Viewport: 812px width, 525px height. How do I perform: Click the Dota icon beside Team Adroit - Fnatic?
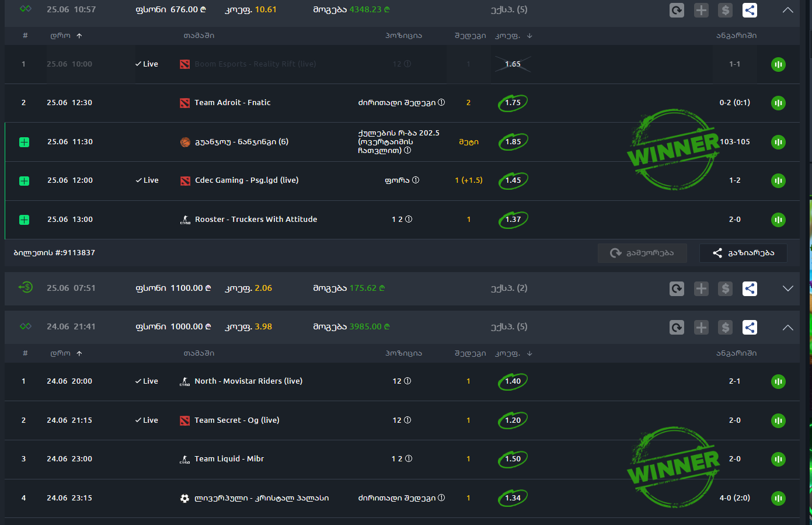pyautogui.click(x=185, y=103)
